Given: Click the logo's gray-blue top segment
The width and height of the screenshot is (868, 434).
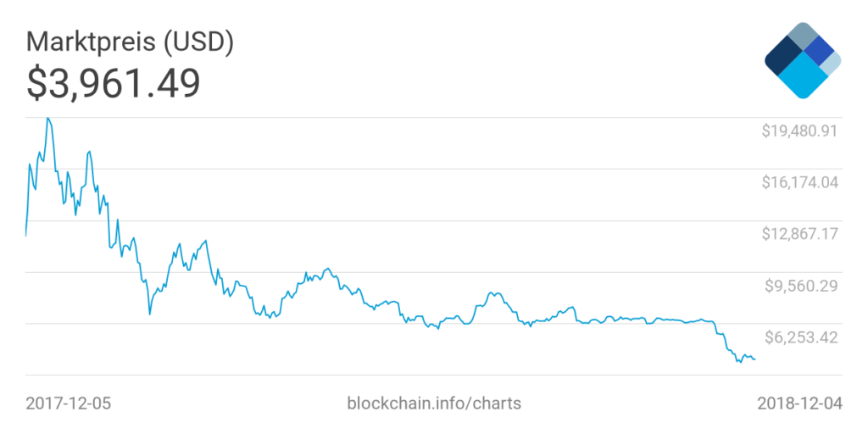Looking at the screenshot, I should (x=802, y=37).
